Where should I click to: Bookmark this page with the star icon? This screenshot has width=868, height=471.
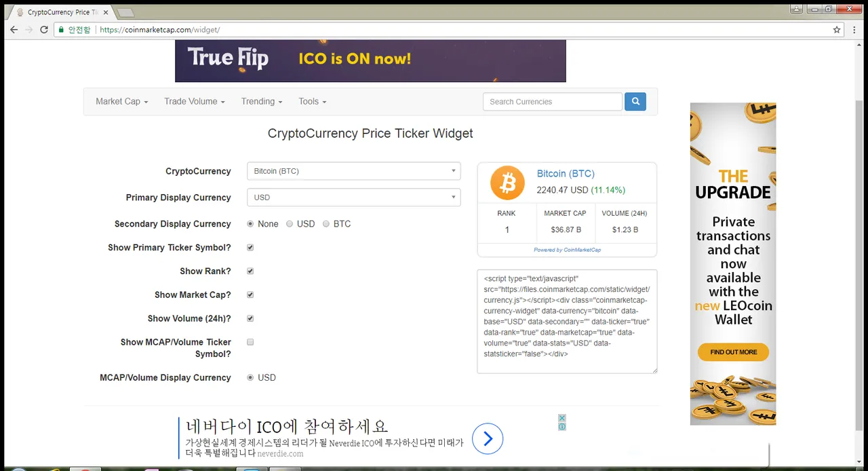837,30
